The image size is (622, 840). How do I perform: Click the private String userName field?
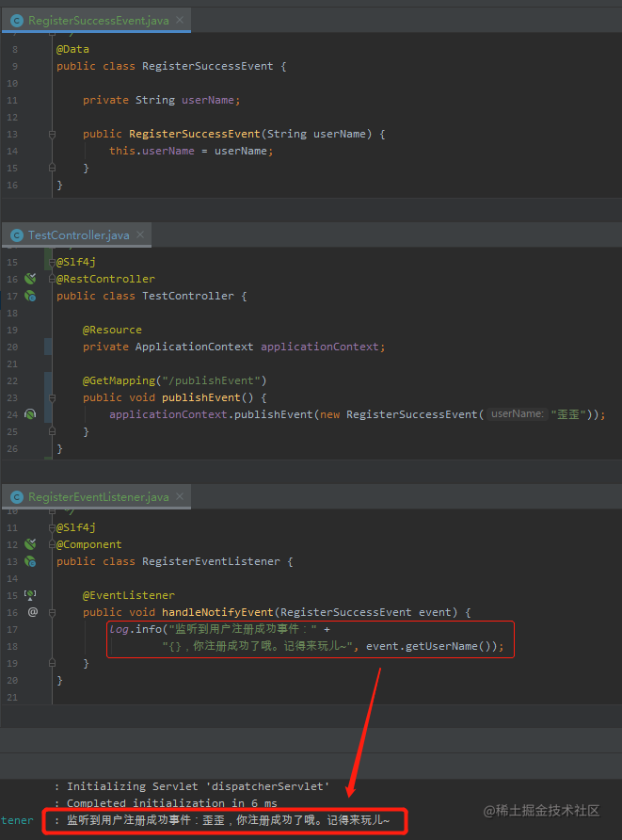tap(162, 100)
